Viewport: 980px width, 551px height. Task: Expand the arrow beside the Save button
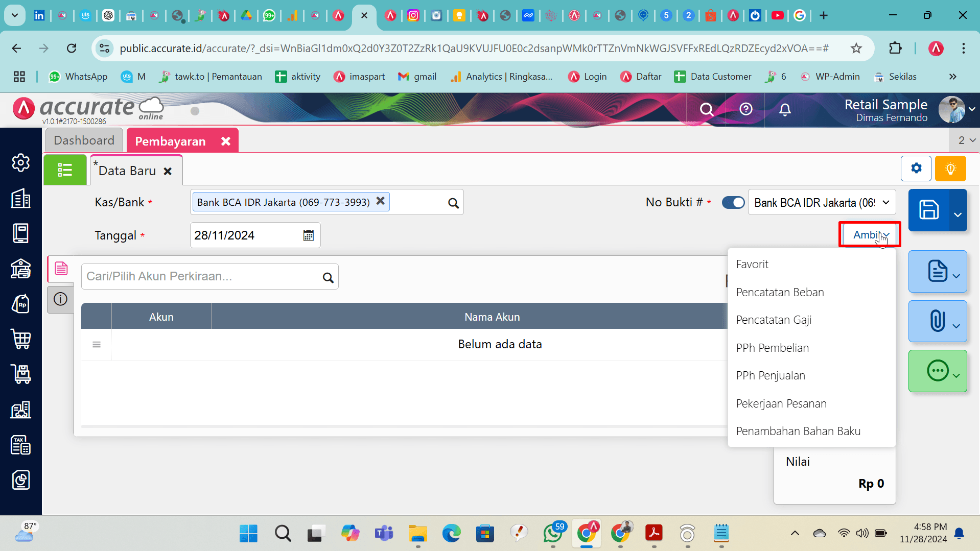click(958, 214)
